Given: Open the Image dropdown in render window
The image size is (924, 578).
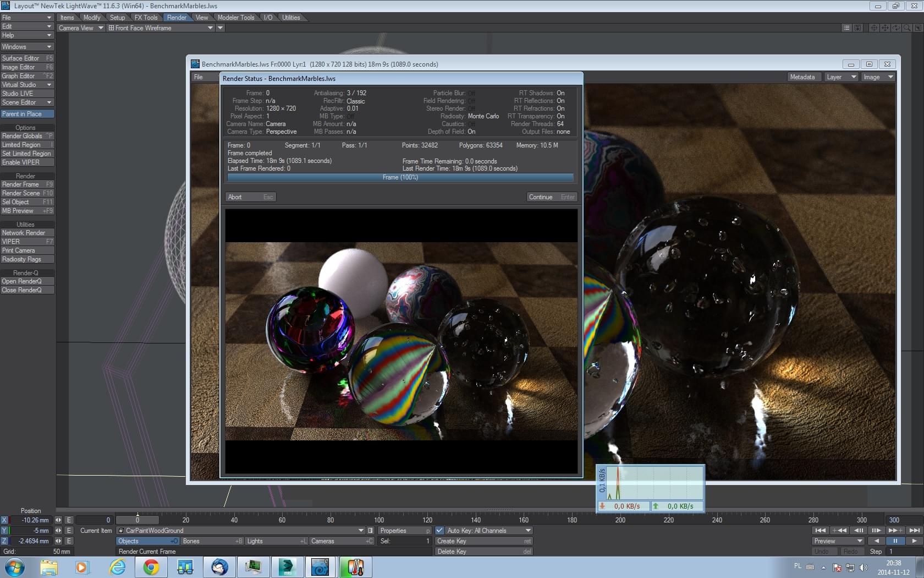Looking at the screenshot, I should pos(878,77).
